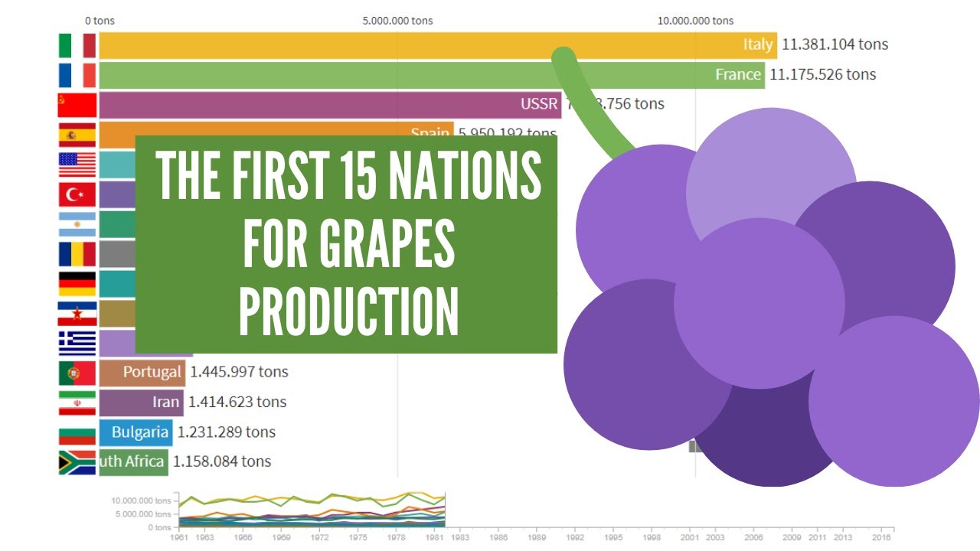This screenshot has width=980, height=551.
Task: Click the blue Bulgaria bar
Action: (136, 432)
